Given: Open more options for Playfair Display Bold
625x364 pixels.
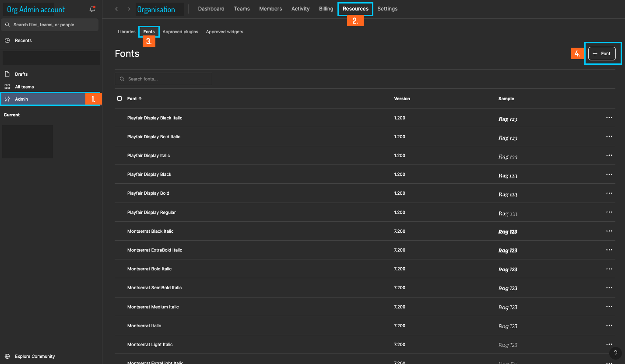Looking at the screenshot, I should point(609,193).
